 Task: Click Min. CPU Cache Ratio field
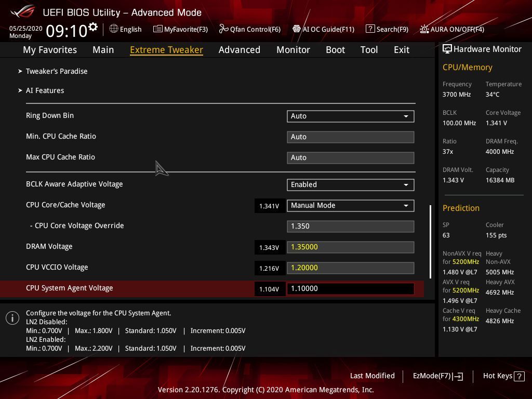[351, 137]
